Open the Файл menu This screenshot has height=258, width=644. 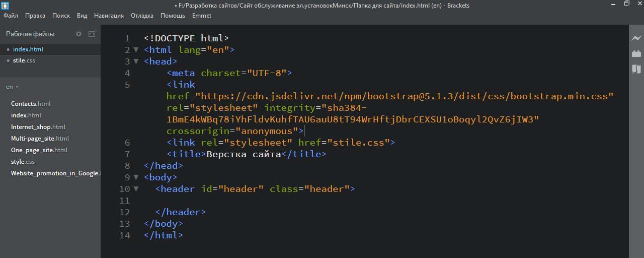click(x=11, y=16)
